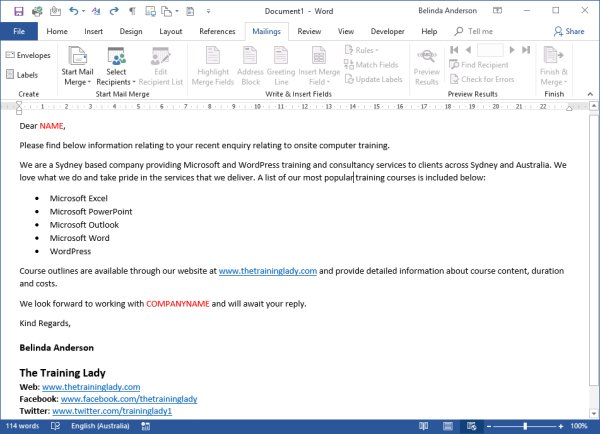Switch to Web Layout view
Screen dimensions: 600x434
pos(471,426)
